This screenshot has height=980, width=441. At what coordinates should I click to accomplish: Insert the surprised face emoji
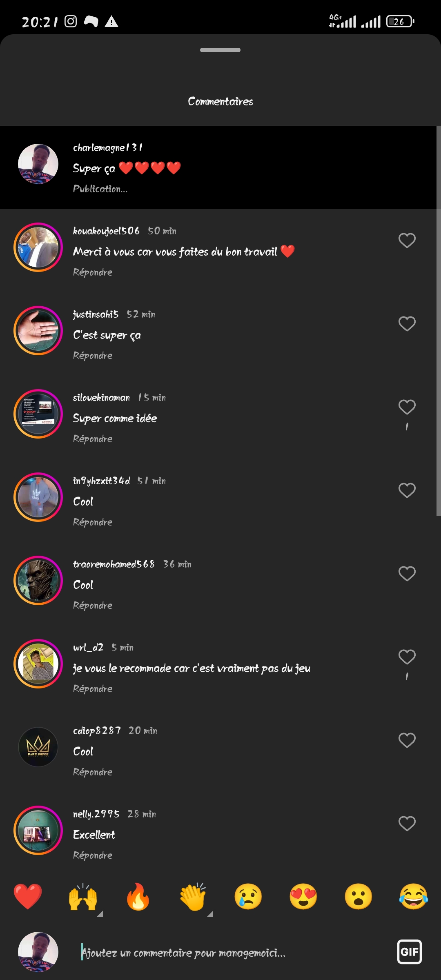pyautogui.click(x=359, y=897)
